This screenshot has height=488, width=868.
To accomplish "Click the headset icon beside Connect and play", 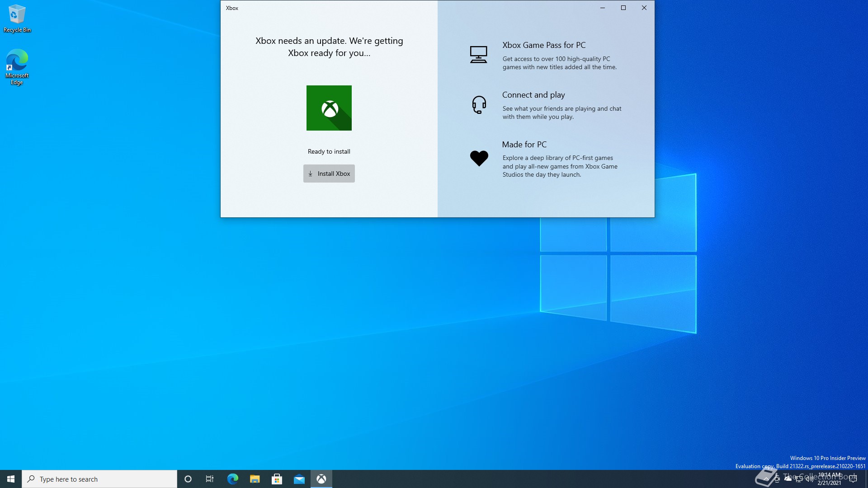I will 479,104.
